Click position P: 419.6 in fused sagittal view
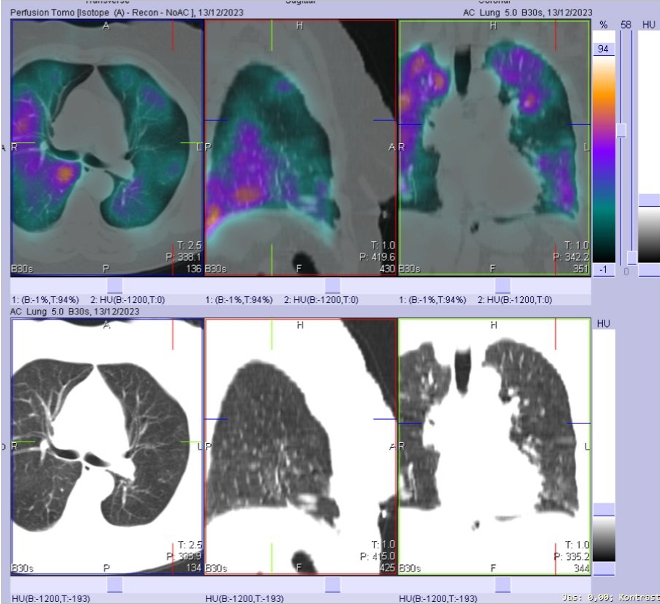 pos(377,257)
